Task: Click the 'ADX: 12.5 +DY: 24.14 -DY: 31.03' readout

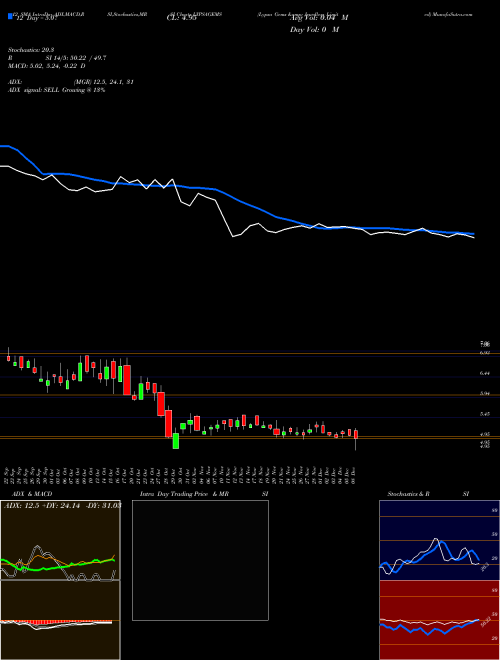Action: [x=63, y=506]
